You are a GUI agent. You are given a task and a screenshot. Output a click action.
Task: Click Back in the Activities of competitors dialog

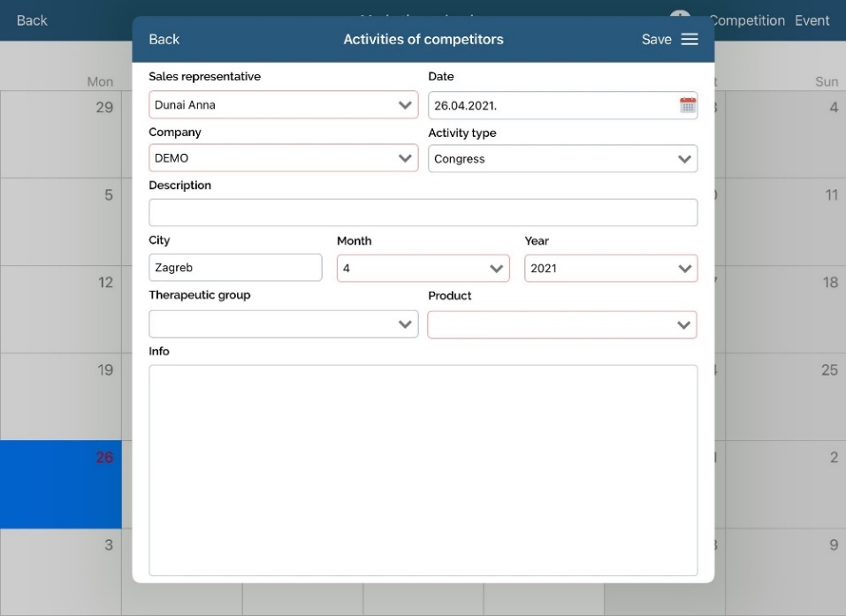click(164, 40)
